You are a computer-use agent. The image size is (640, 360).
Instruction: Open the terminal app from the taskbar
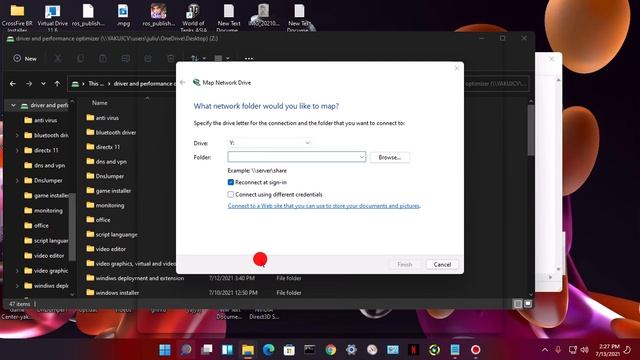coord(310,350)
